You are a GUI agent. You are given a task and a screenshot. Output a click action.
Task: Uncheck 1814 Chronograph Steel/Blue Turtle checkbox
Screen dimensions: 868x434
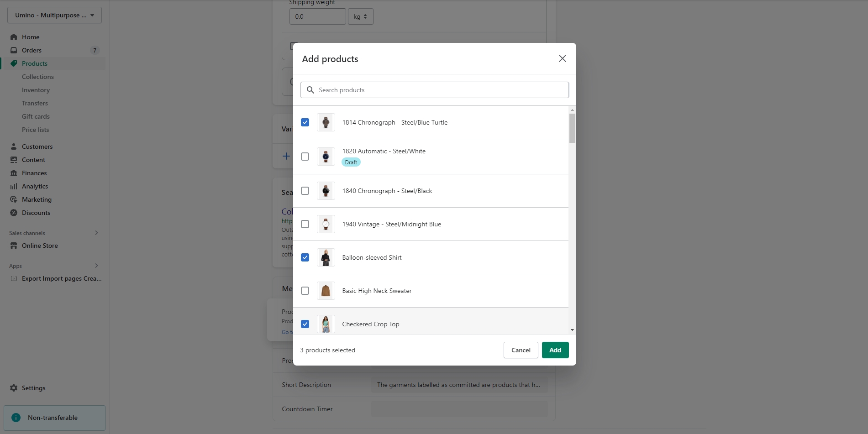tap(305, 122)
